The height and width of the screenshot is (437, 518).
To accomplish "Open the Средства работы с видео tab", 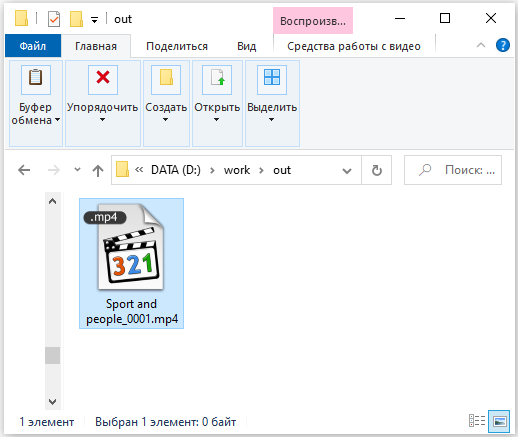I will pyautogui.click(x=354, y=46).
